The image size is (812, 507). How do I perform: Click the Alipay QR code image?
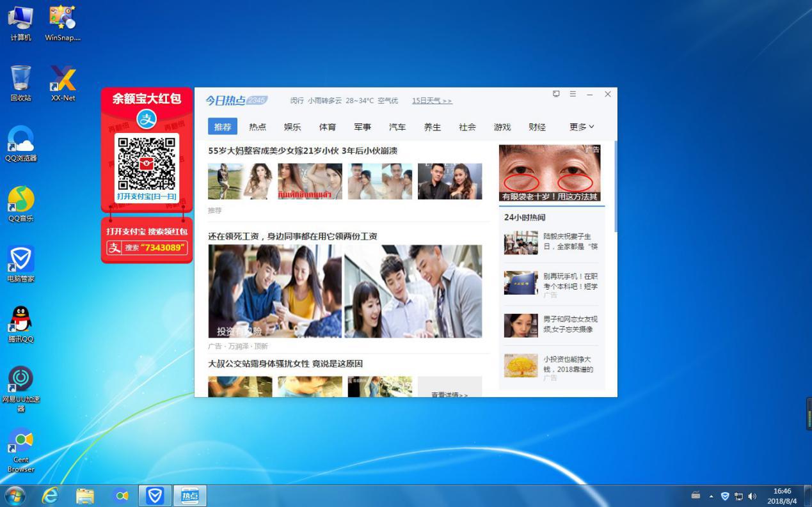pyautogui.click(x=147, y=164)
